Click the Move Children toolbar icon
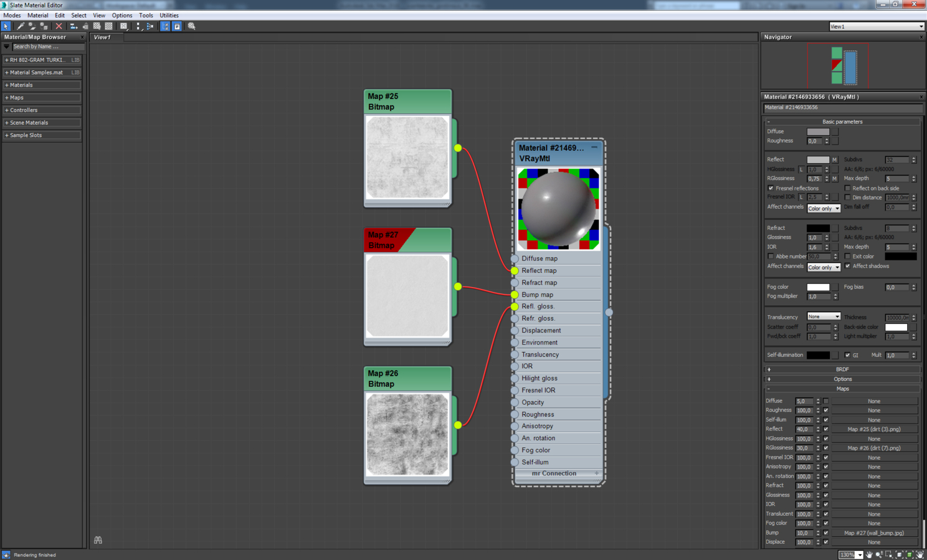Viewport: 927px width, 560px height. click(x=74, y=26)
